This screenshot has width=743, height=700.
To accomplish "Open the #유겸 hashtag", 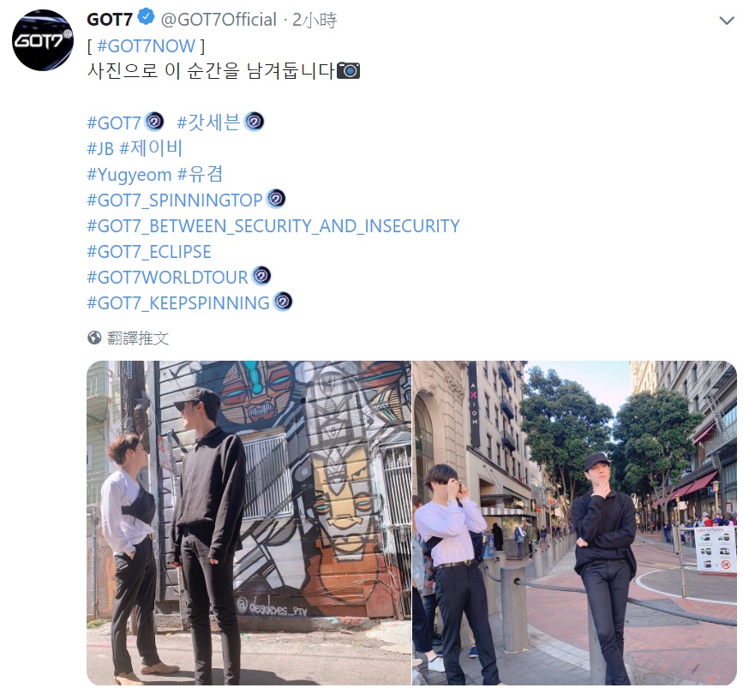I will point(200,174).
